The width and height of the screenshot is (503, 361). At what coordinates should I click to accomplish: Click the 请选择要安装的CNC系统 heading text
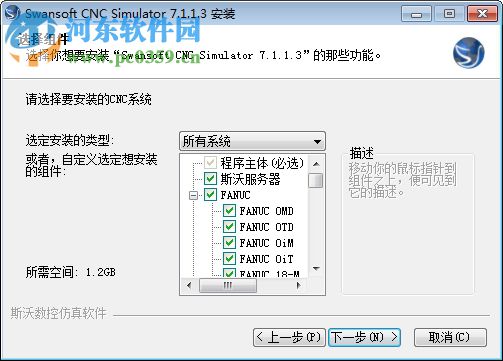point(89,99)
